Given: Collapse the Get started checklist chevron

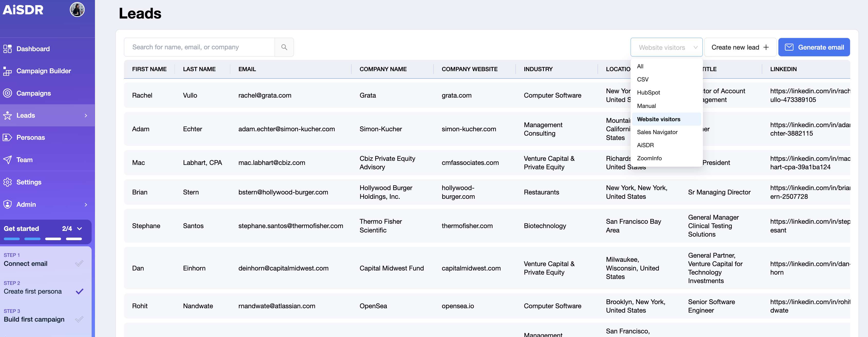Looking at the screenshot, I should (80, 229).
